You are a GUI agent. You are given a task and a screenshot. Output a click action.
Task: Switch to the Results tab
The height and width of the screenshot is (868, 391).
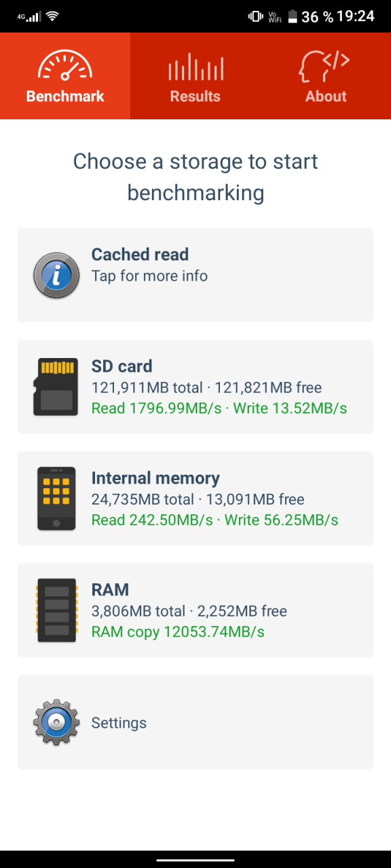pyautogui.click(x=195, y=76)
